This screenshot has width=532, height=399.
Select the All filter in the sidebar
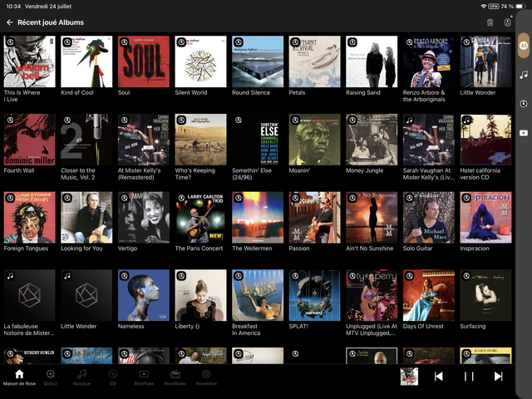coord(524,46)
